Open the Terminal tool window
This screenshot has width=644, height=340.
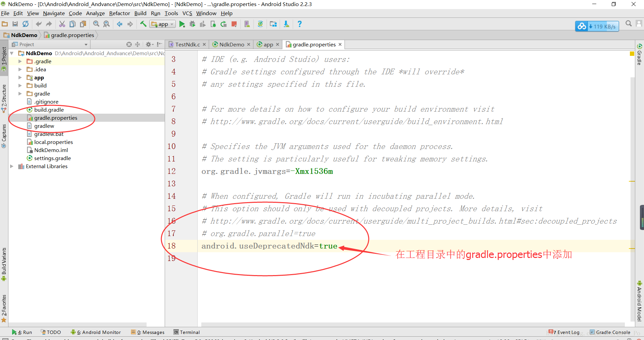point(187,332)
